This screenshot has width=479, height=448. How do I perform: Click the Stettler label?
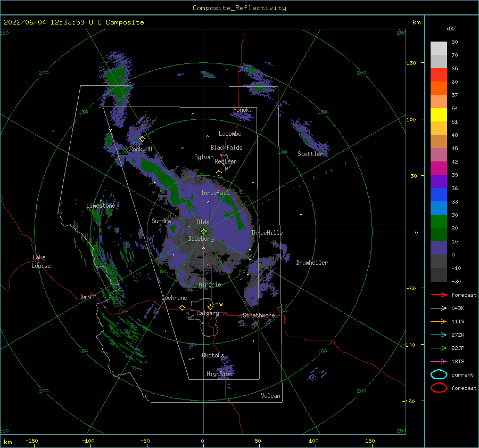pyautogui.click(x=310, y=154)
